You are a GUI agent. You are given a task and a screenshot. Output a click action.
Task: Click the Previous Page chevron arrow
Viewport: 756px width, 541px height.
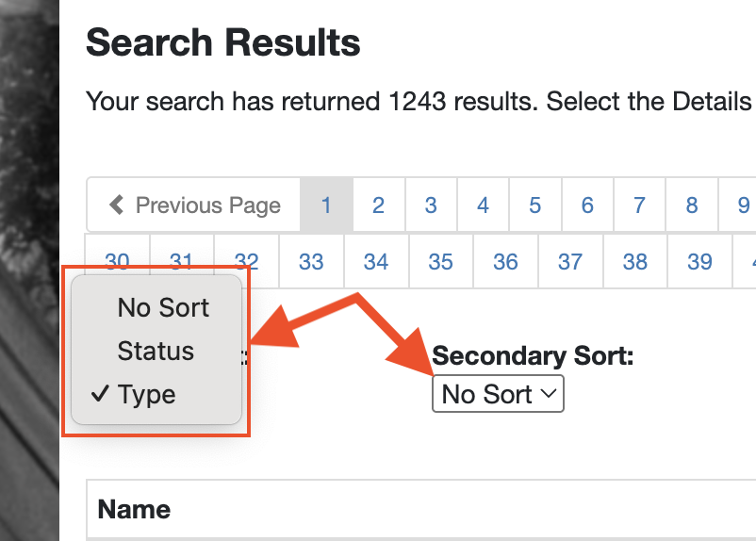[x=116, y=205]
